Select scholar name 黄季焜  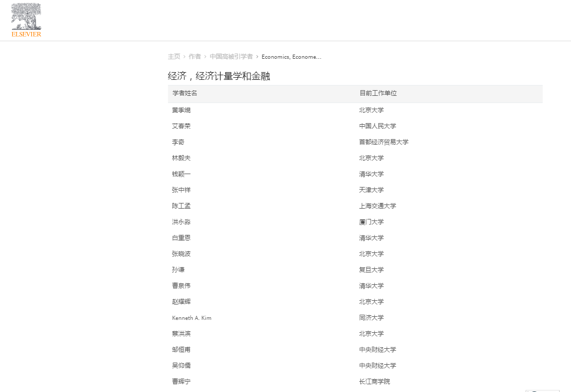click(181, 110)
